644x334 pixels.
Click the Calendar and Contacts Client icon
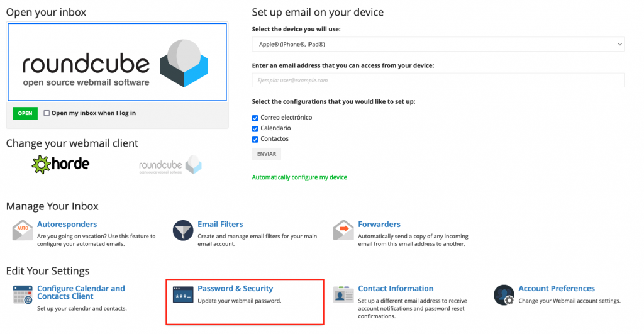coord(23,294)
